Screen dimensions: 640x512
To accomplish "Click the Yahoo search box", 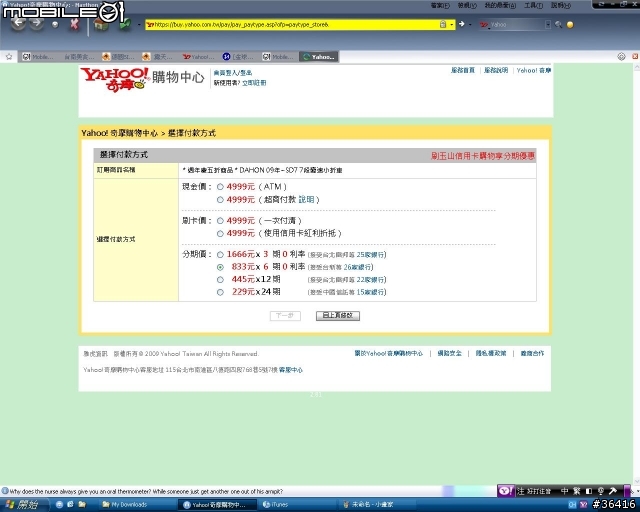I will (516, 25).
